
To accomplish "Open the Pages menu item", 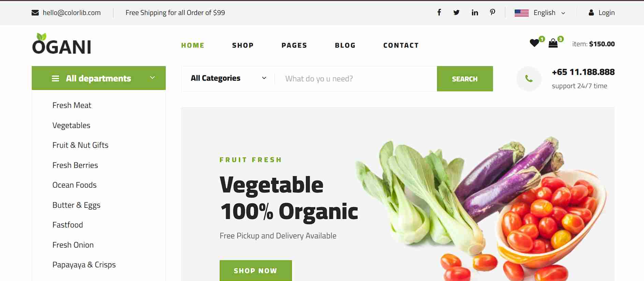I will [294, 45].
